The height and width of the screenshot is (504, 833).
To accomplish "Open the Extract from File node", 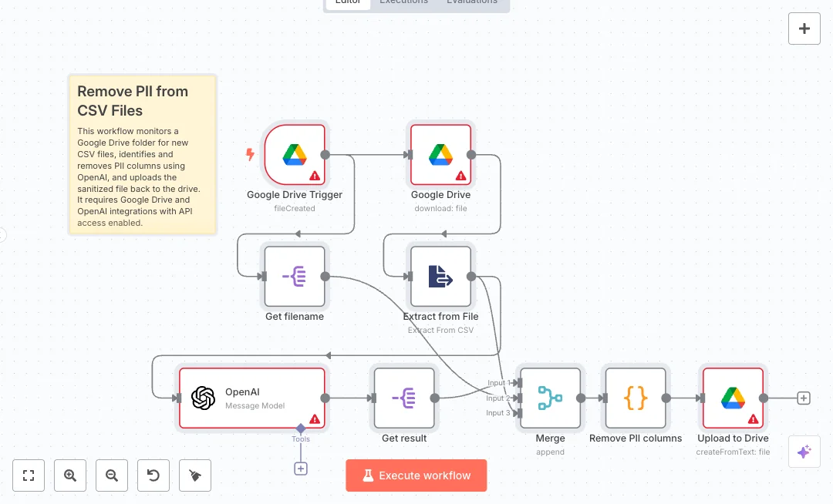I will pyautogui.click(x=440, y=276).
